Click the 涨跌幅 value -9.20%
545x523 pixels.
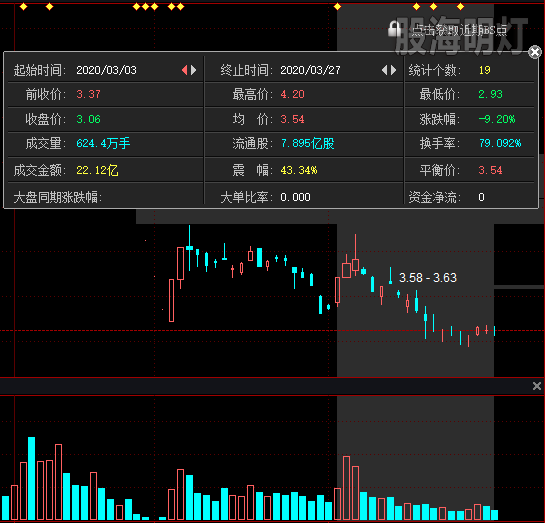pos(497,119)
